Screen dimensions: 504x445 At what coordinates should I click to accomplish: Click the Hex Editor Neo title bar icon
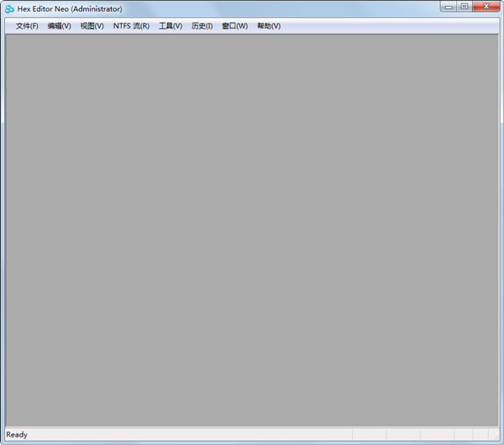pyautogui.click(x=9, y=9)
